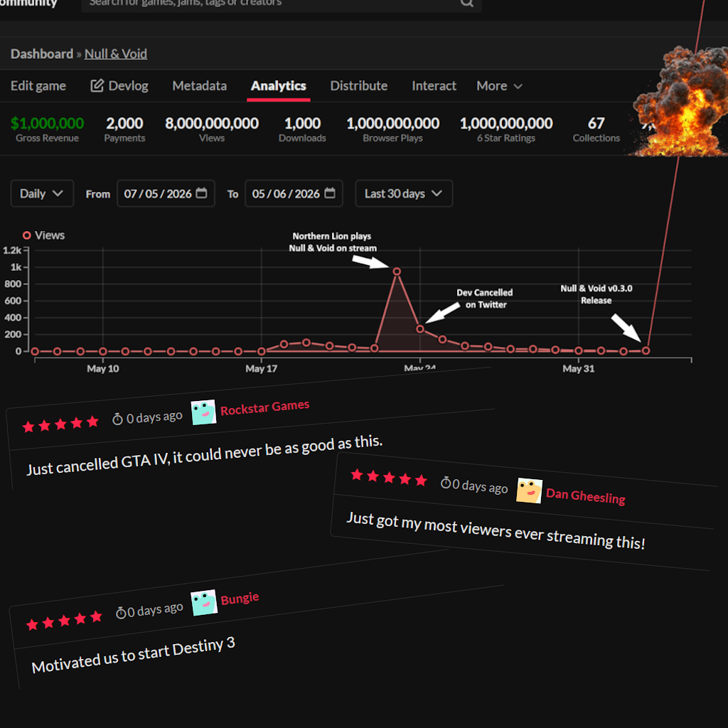
Task: Click the timer icon on Dan Gheesling review
Action: click(x=446, y=483)
